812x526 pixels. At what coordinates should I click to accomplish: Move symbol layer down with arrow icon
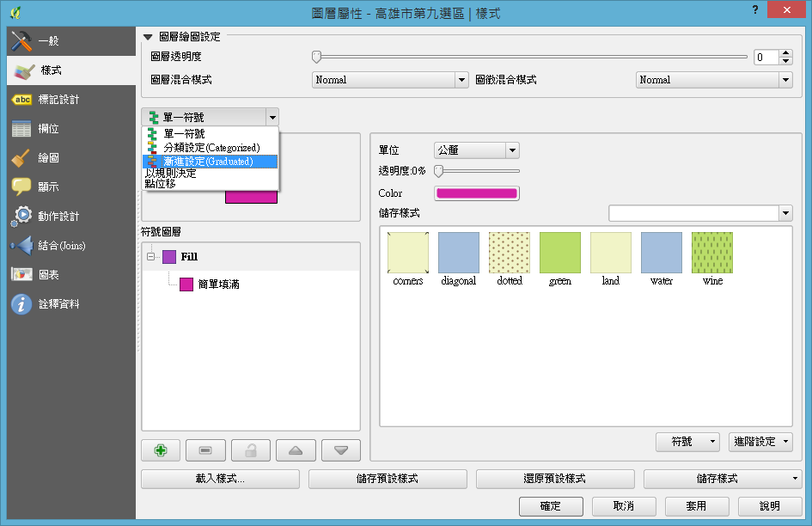click(x=341, y=450)
